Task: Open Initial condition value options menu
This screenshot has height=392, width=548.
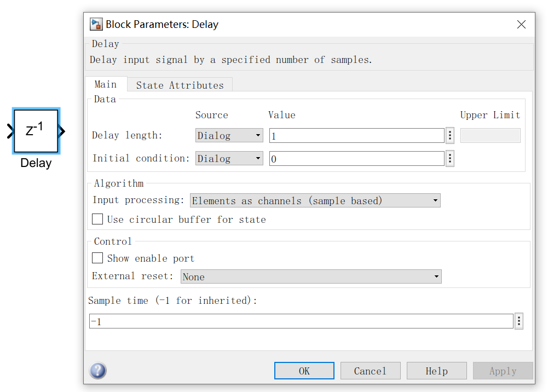Action: 450,158
